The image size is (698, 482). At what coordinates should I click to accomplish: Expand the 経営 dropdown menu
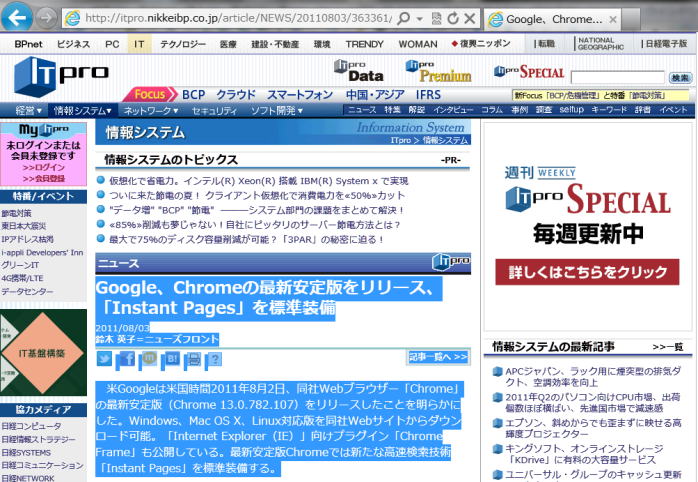click(x=28, y=110)
